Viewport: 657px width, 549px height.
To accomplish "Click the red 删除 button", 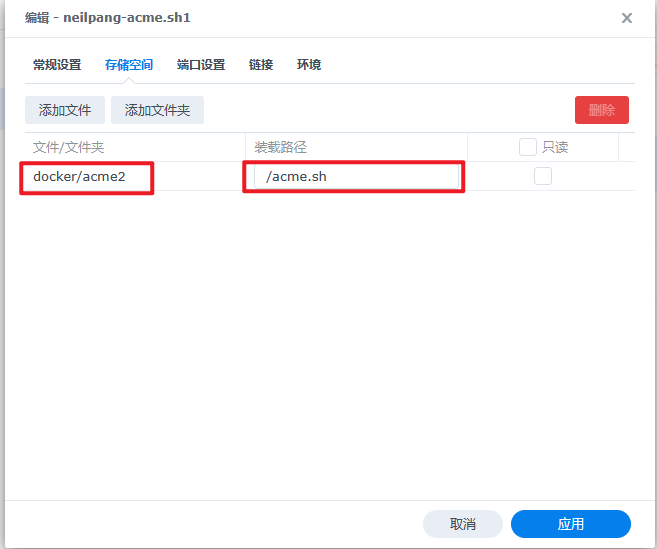I will [602, 110].
